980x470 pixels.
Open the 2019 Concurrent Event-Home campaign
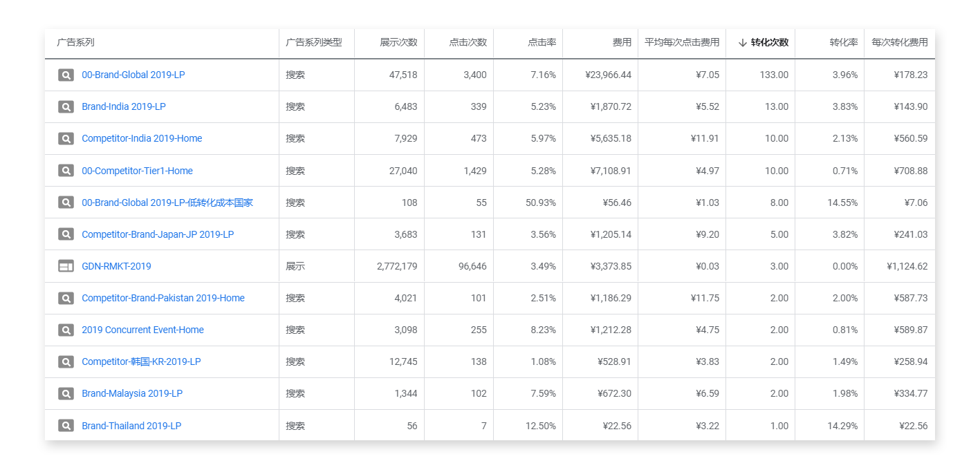pos(142,330)
